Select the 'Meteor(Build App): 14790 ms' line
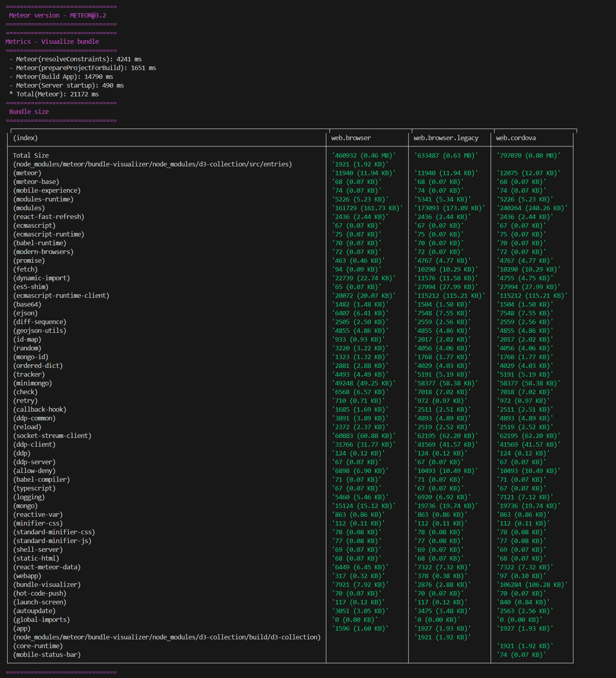616x678 pixels. point(64,76)
